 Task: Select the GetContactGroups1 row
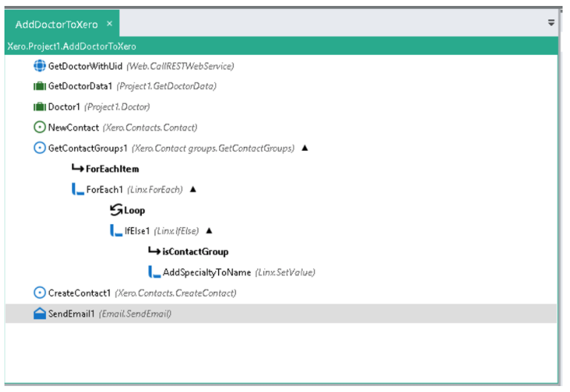click(x=281, y=148)
